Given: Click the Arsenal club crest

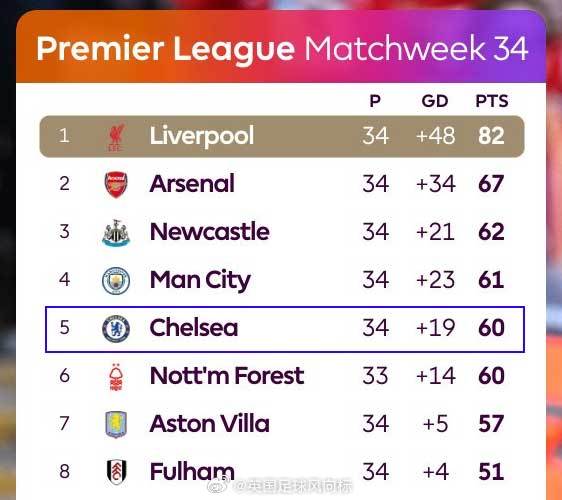Looking at the screenshot, I should click(116, 185).
